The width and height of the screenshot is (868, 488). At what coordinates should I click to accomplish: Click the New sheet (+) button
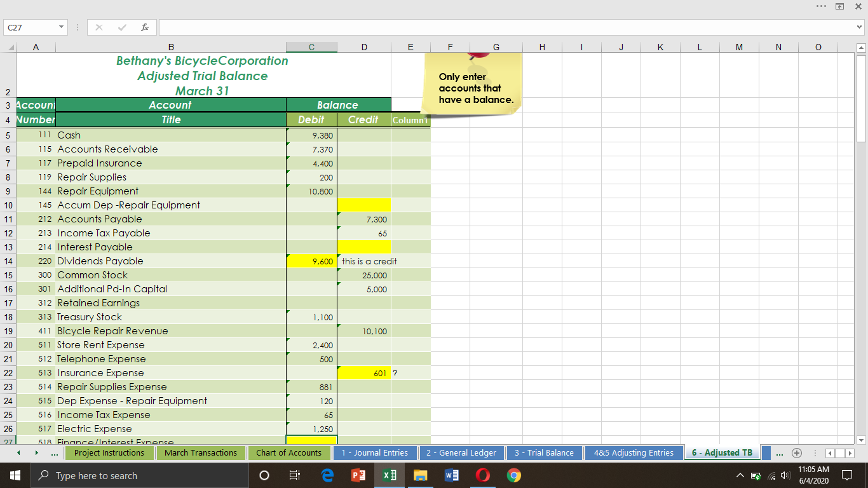tap(796, 452)
